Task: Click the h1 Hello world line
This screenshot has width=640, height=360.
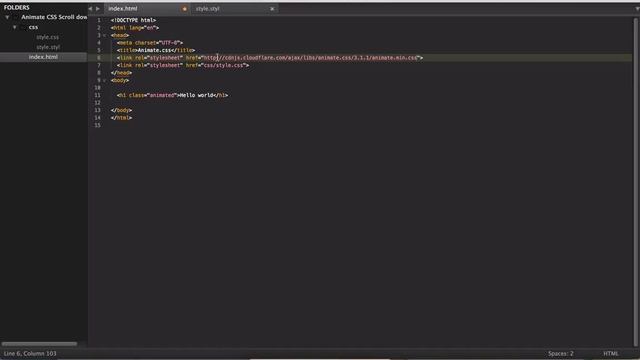Action: pos(172,95)
